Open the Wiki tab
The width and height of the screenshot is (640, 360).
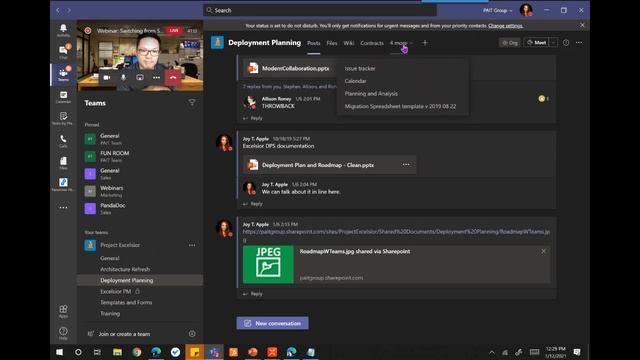point(349,43)
